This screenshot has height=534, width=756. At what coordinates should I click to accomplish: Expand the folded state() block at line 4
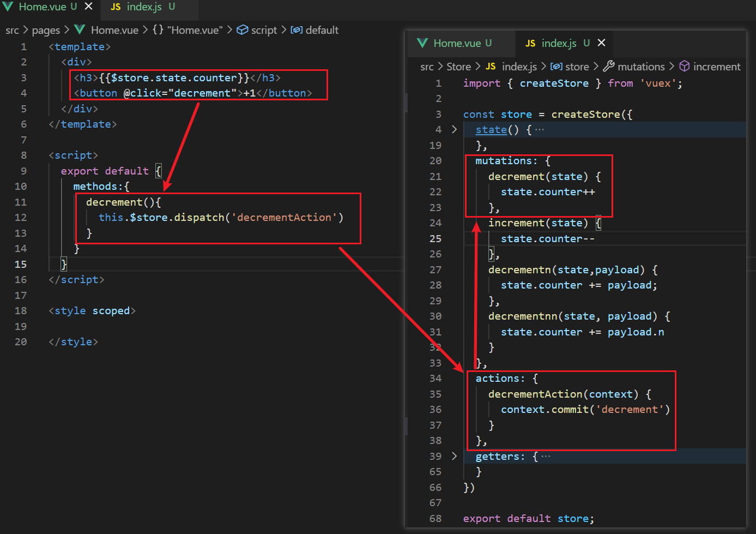(454, 130)
